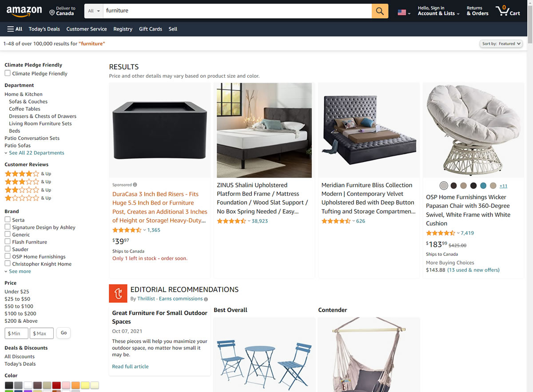Tick the Serta brand checkbox
Viewport: 533px width, 392px height.
(8, 220)
